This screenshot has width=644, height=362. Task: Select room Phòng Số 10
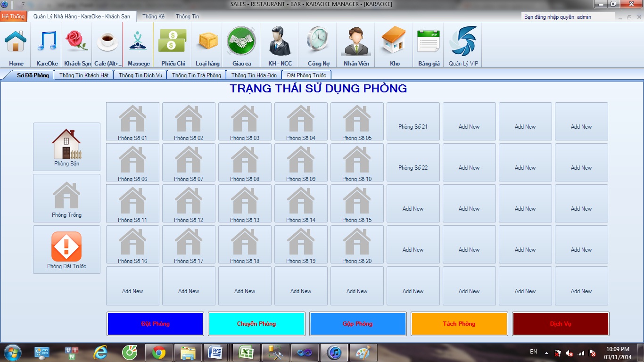[357, 163]
